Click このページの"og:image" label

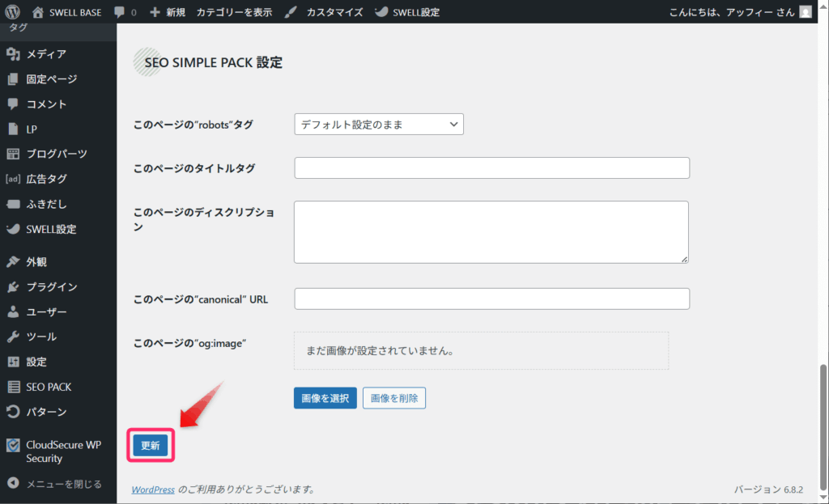click(x=189, y=343)
